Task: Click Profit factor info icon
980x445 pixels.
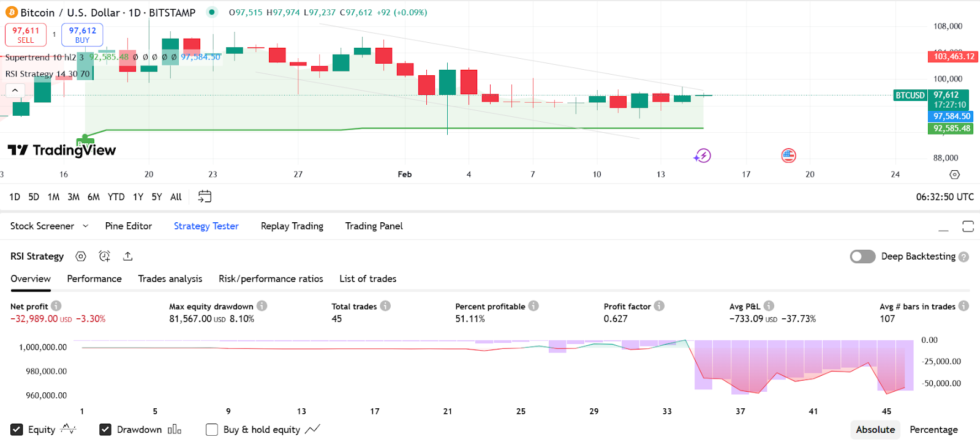Action: click(x=659, y=305)
